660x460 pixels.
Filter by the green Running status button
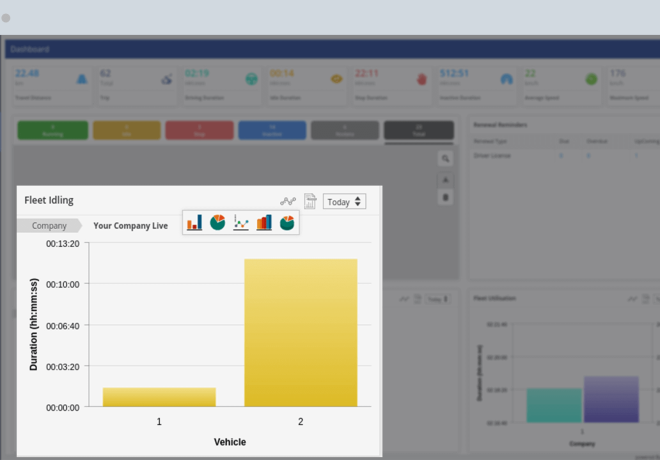click(x=52, y=130)
